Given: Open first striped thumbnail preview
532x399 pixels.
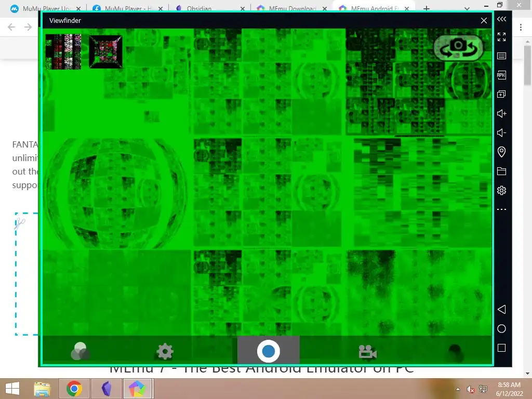Looking at the screenshot, I should (x=63, y=51).
